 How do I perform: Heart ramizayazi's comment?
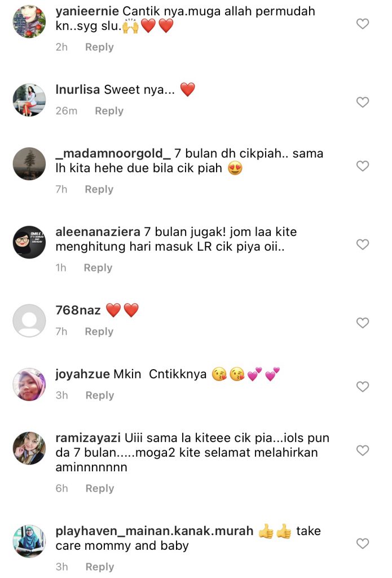pos(363,450)
